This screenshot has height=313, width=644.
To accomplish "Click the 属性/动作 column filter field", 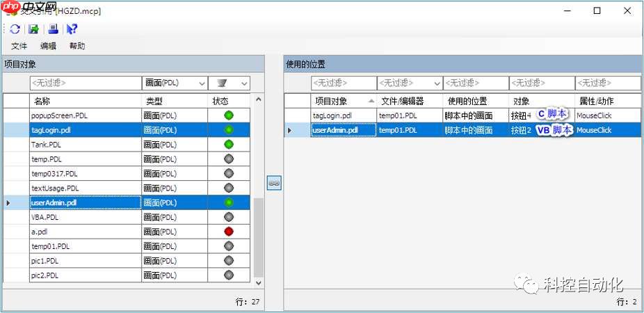I will pos(609,83).
